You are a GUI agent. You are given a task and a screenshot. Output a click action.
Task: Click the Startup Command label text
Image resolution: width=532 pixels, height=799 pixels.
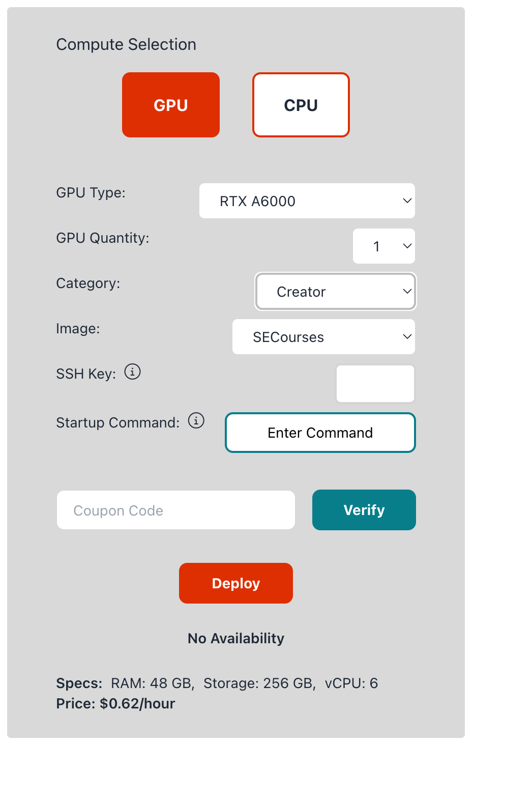click(118, 423)
